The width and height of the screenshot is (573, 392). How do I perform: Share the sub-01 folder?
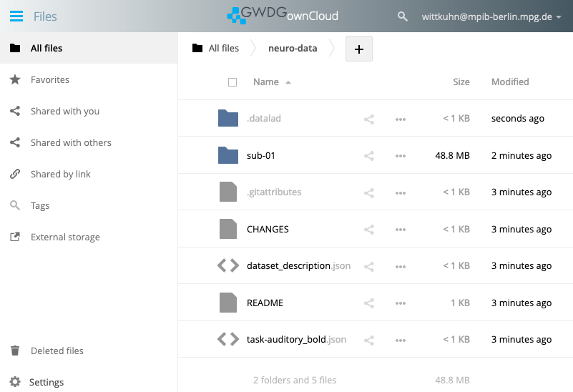pos(369,155)
